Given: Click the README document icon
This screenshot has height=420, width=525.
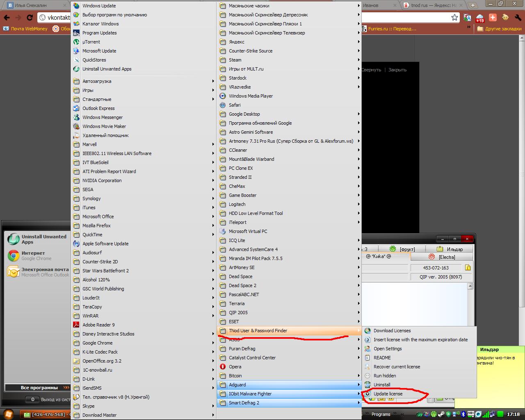Looking at the screenshot, I should point(367,358).
